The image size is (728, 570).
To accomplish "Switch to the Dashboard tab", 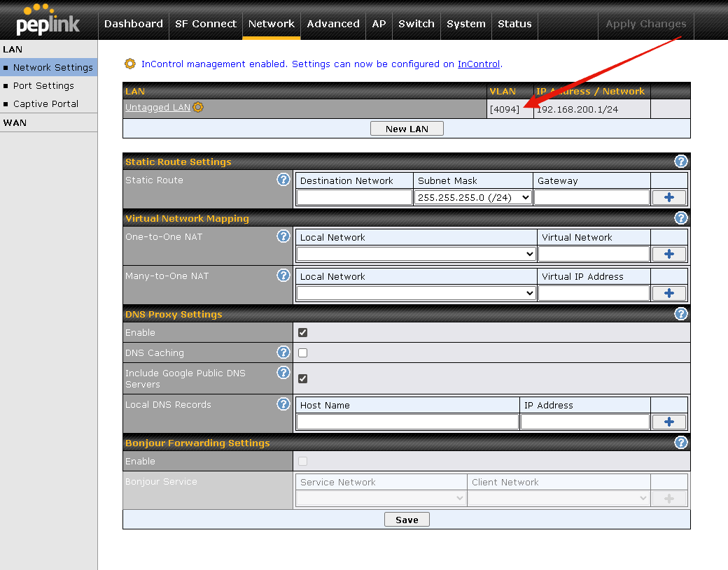I will point(133,24).
